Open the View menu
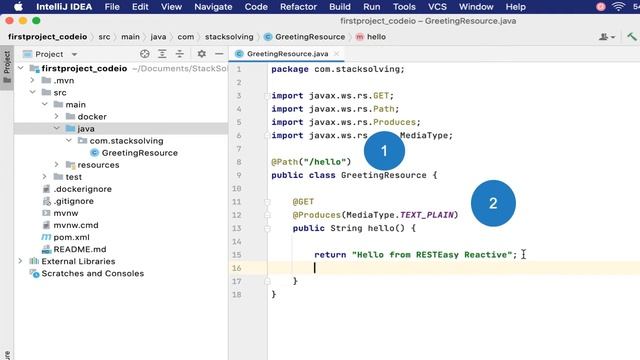The height and width of the screenshot is (360, 640). pos(171,7)
